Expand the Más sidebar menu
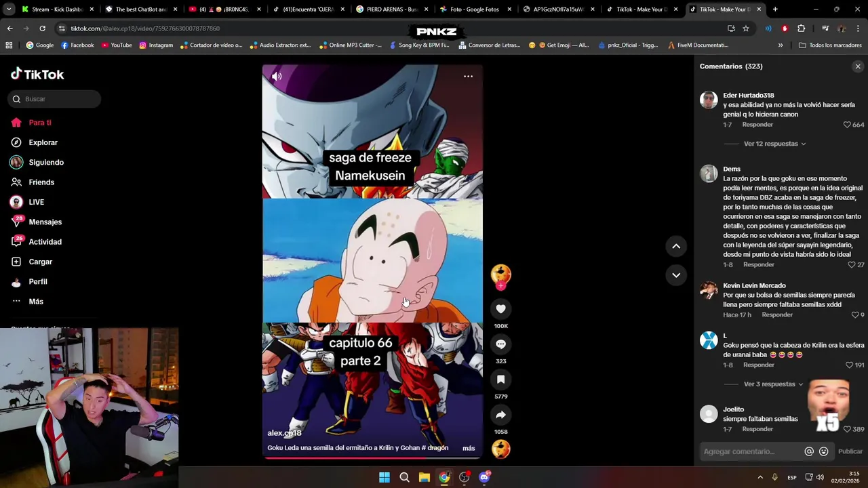Viewport: 868px width, 488px height. pos(36,302)
